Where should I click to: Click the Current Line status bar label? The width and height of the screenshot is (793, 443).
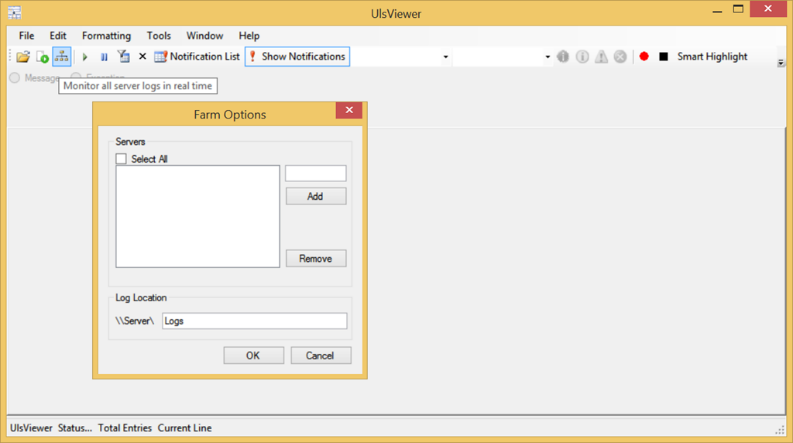pos(185,428)
